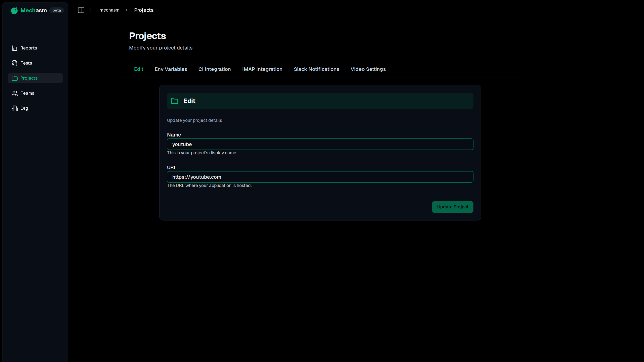Select the Reports icon in the sidebar
Image resolution: width=644 pixels, height=362 pixels.
click(15, 48)
